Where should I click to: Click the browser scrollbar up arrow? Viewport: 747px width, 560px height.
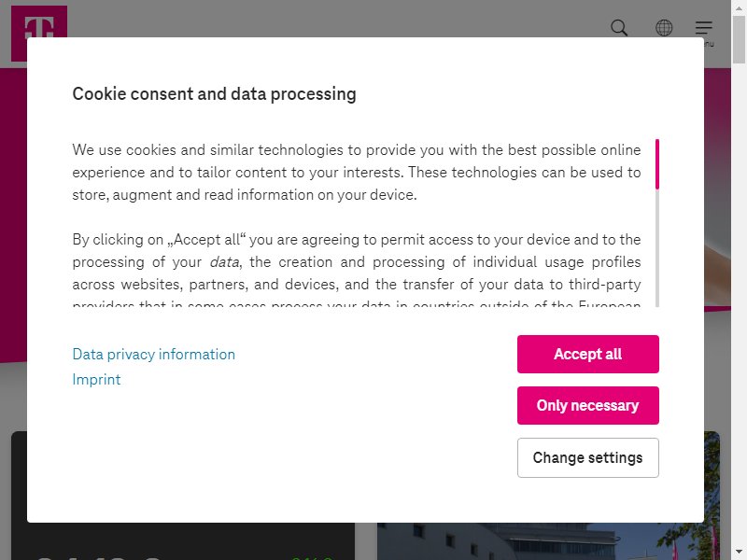point(739,7)
